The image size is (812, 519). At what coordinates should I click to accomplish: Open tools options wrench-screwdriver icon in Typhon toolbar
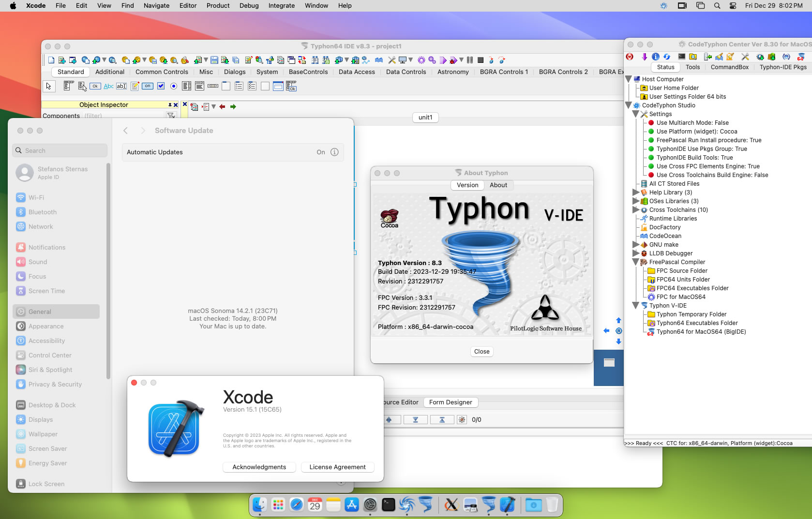pos(392,60)
